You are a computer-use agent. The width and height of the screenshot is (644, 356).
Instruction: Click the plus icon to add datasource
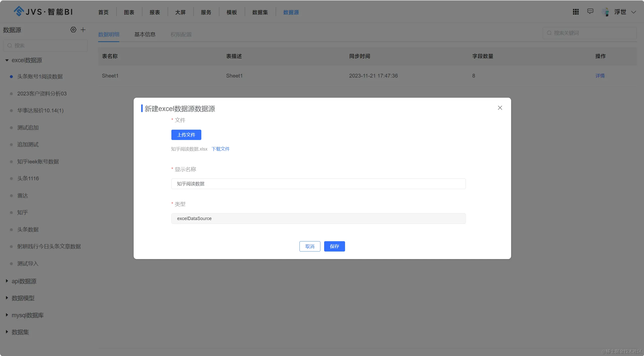pyautogui.click(x=83, y=30)
